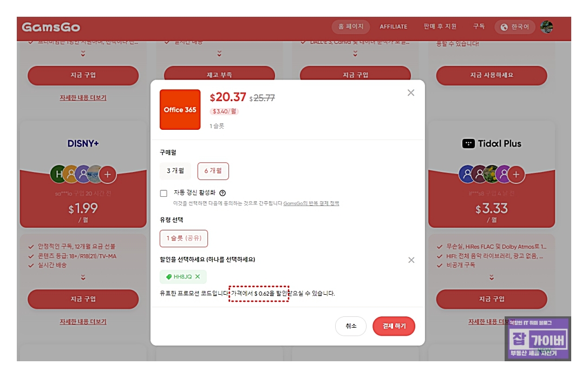The width and height of the screenshot is (588, 378).
Task: Open the 한국어 language selector
Action: tap(515, 27)
